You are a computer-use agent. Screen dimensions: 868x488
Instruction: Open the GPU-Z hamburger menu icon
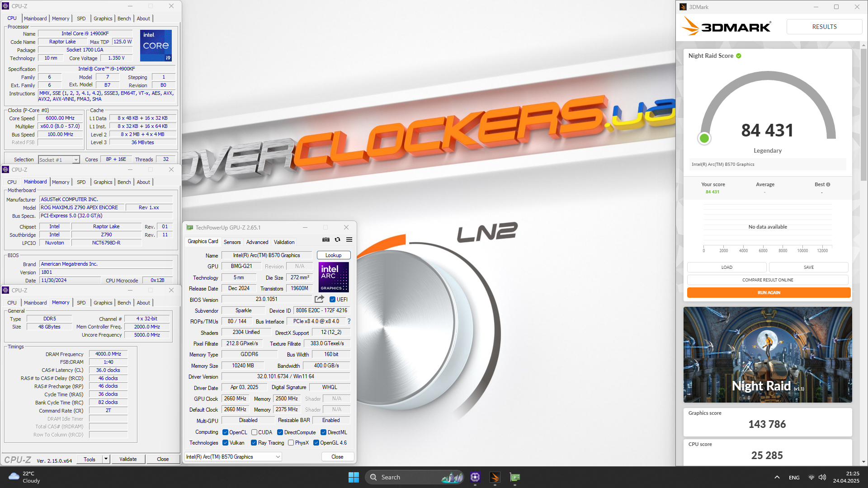pos(349,240)
